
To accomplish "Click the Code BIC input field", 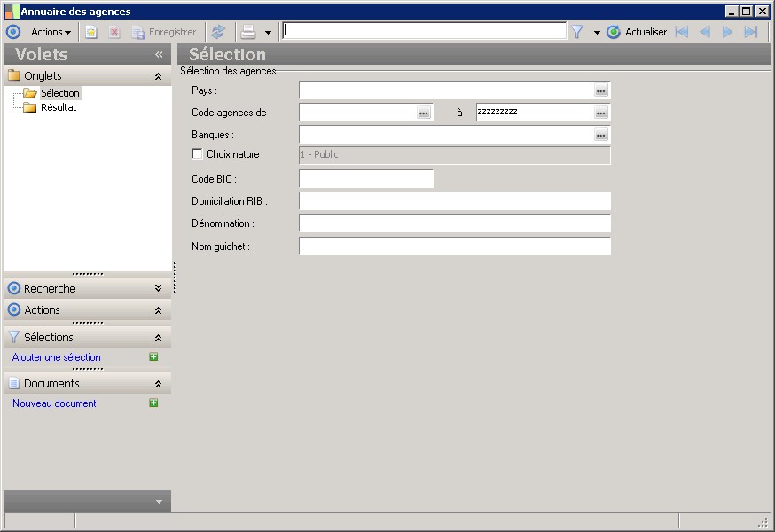I will coord(366,179).
